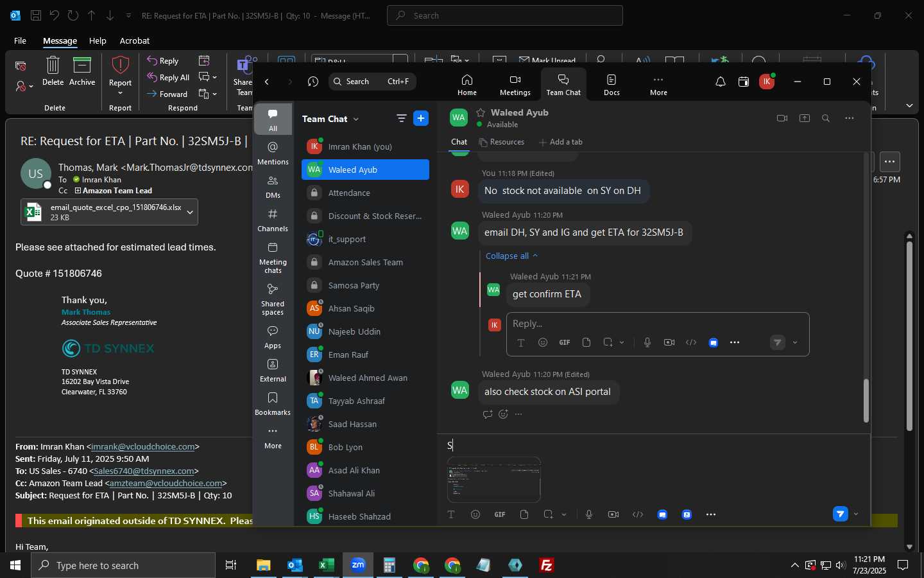Screen dimensions: 924x578
Task: Open the Amazon Sales Team channel
Action: pyautogui.click(x=365, y=262)
